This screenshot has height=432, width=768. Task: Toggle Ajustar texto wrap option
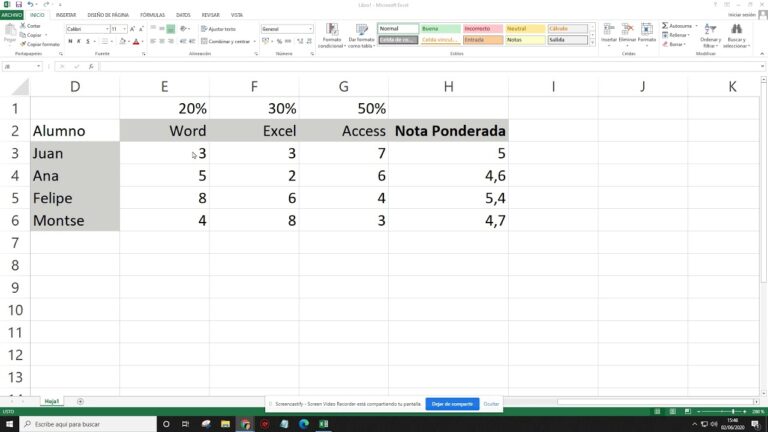[x=218, y=29]
